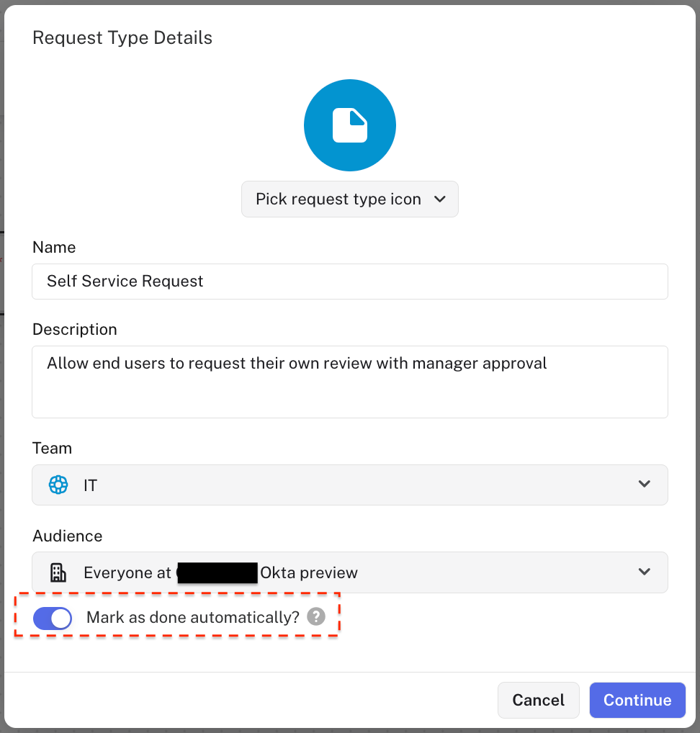Screen dimensions: 700x733
Task: Click the knob of the enabled toggle
Action: [60, 618]
